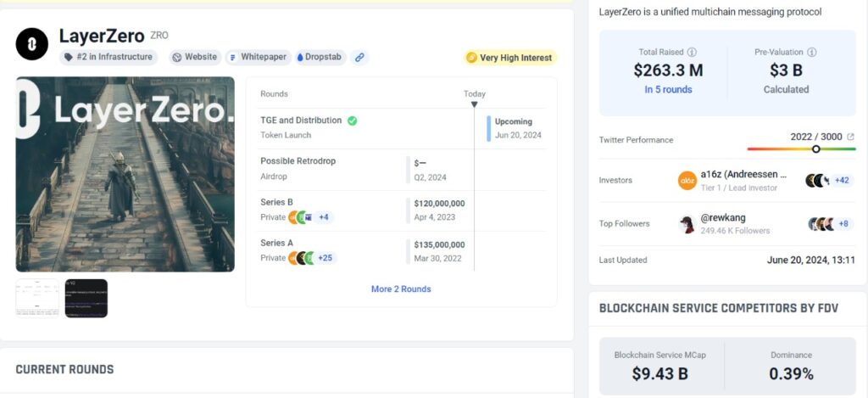868x398 pixels.
Task: Open the In 5 rounds link
Action: tap(668, 89)
